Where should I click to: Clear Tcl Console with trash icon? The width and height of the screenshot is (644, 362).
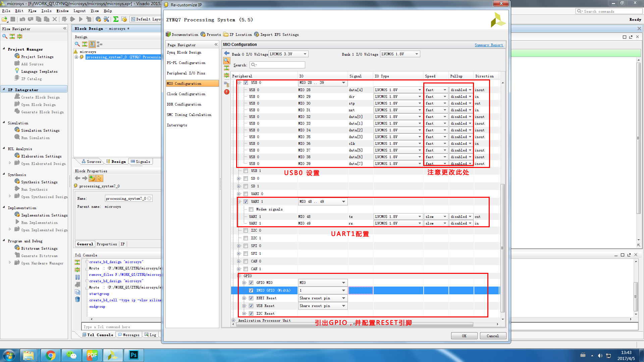click(x=77, y=299)
